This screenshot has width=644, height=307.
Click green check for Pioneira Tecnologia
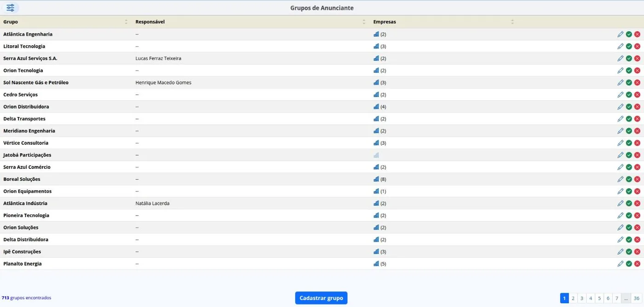coord(629,215)
